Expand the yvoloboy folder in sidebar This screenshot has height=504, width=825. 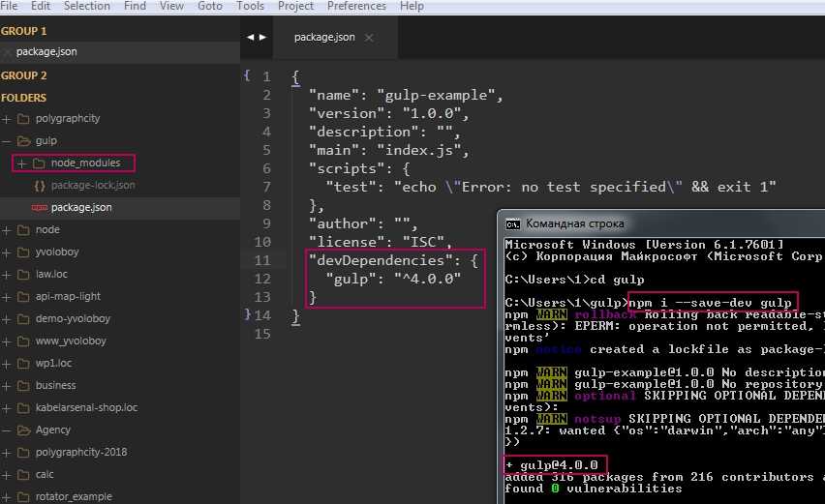point(8,252)
